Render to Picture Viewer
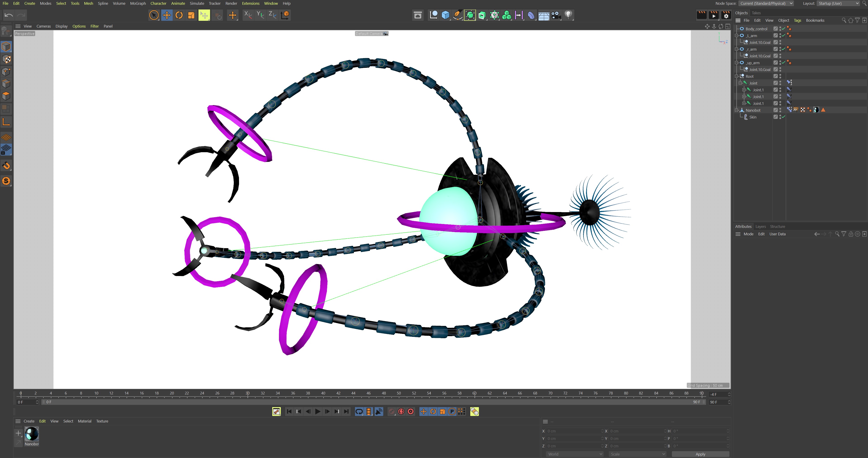Viewport: 868px width, 458px height. pos(714,15)
